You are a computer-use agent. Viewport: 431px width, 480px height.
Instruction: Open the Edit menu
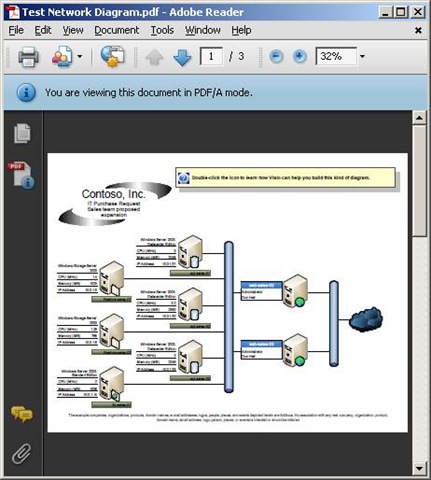[43, 30]
